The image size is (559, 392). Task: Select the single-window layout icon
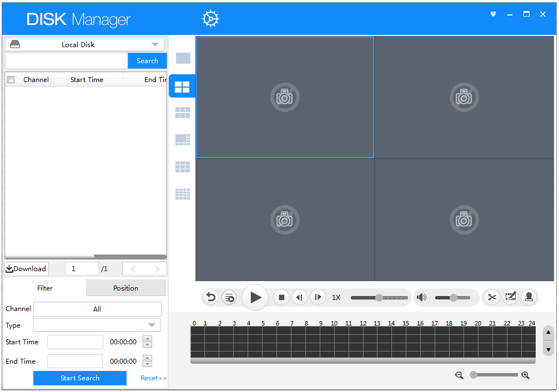click(183, 58)
